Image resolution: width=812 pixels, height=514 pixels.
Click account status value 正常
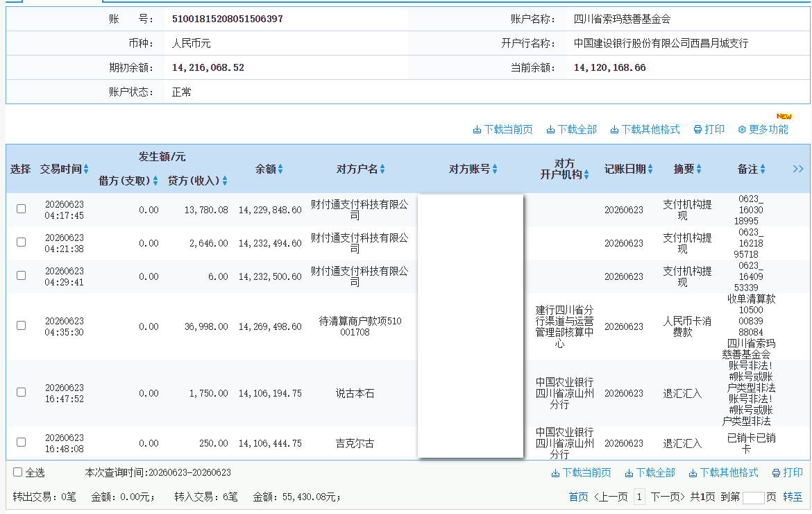182,92
